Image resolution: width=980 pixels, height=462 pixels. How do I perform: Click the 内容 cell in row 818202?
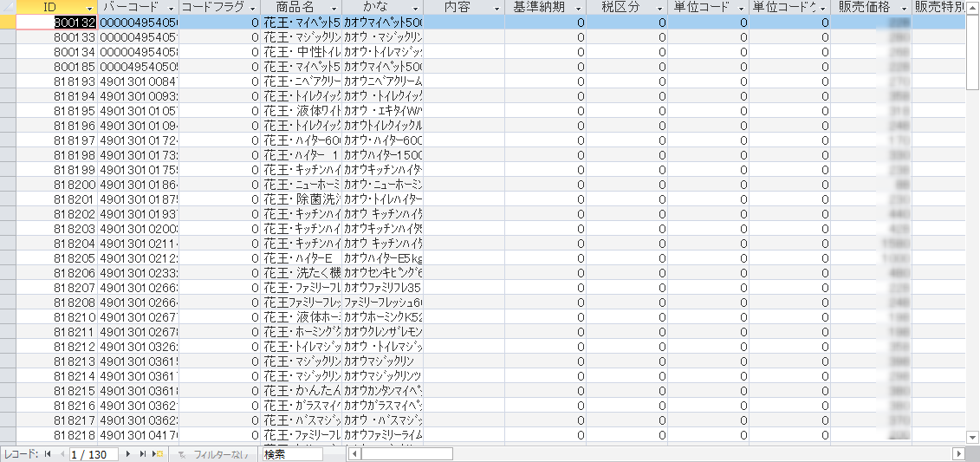coord(464,214)
